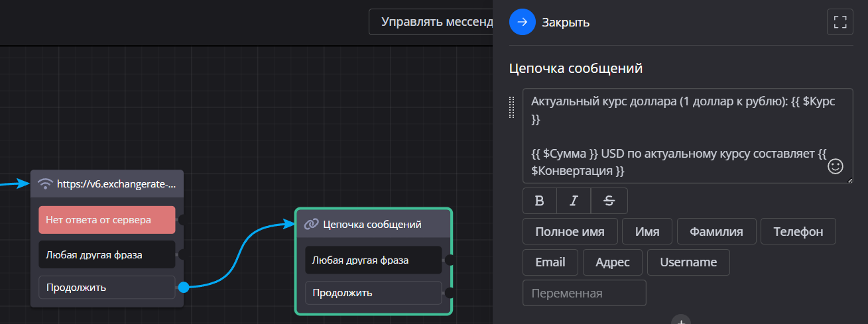Click the Переменная input field
The width and height of the screenshot is (868, 324).
[584, 293]
